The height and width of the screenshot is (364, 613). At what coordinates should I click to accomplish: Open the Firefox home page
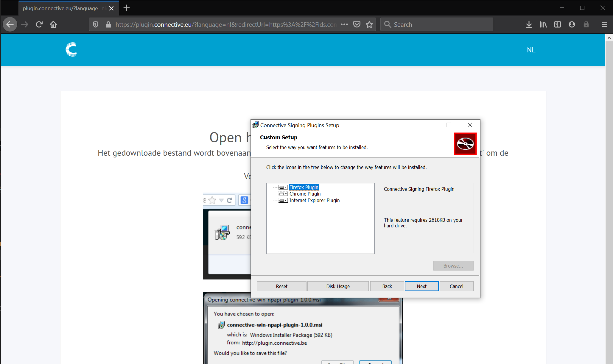[53, 24]
